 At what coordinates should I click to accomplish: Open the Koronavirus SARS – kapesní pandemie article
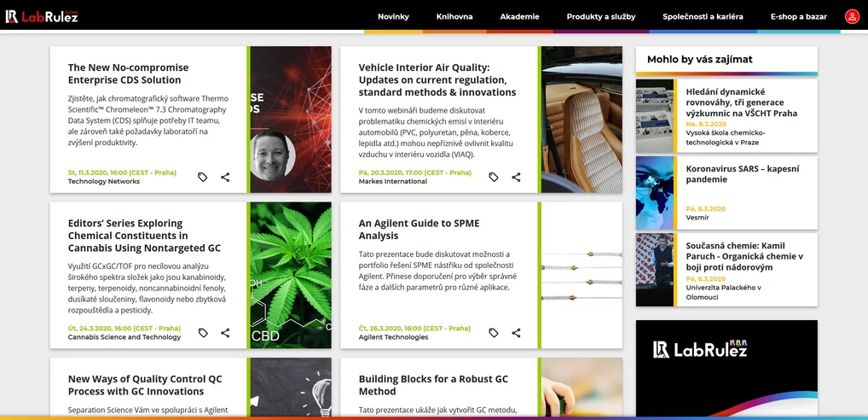[x=743, y=174]
